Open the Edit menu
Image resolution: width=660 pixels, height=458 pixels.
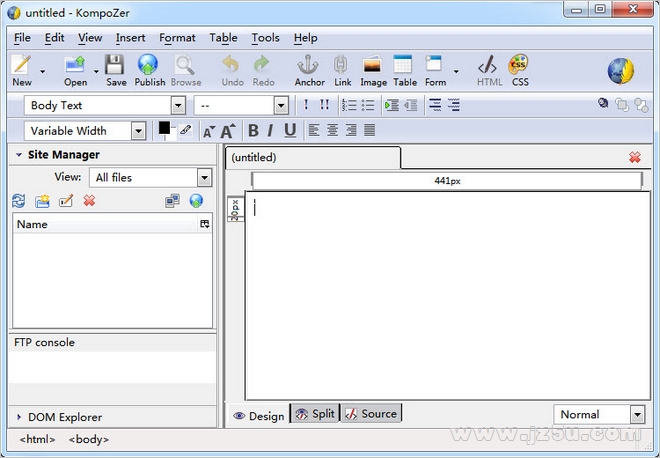[x=55, y=38]
